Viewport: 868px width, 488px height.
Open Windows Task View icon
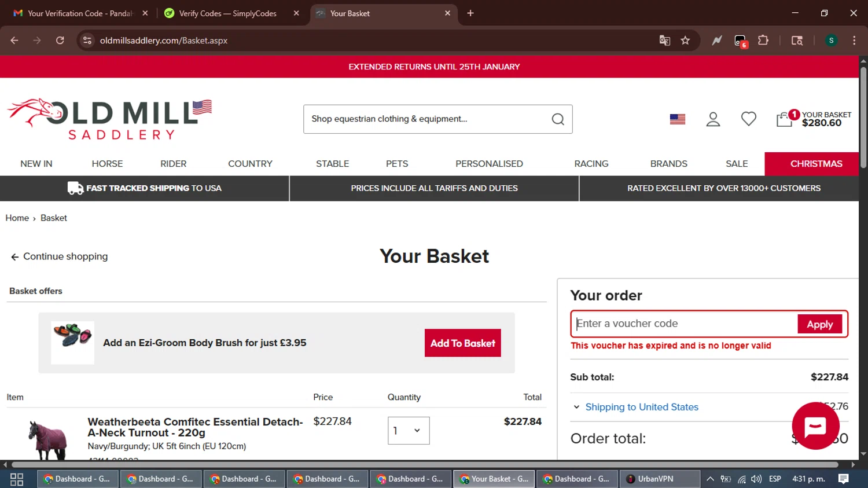[17, 479]
